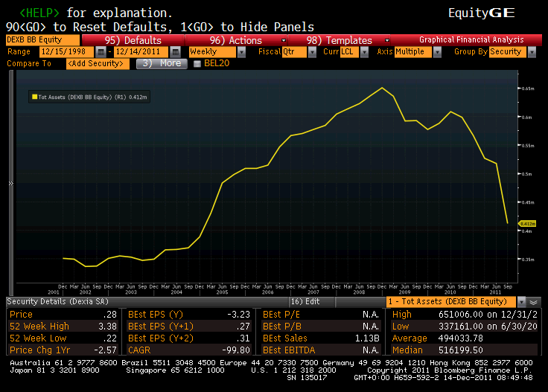548x392 pixels.
Task: Click the <HELP> key text
Action: (x=39, y=13)
